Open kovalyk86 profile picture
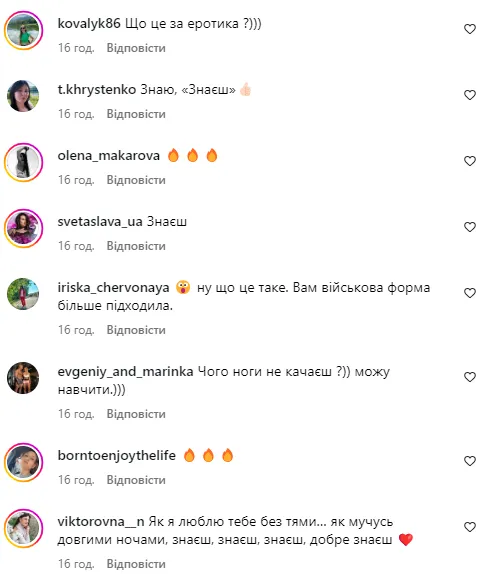 click(23, 30)
